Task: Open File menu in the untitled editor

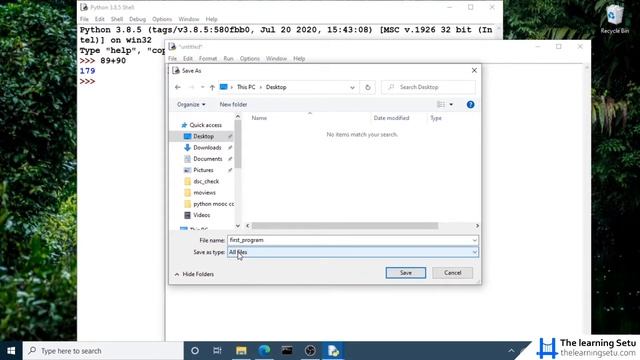Action: (173, 58)
